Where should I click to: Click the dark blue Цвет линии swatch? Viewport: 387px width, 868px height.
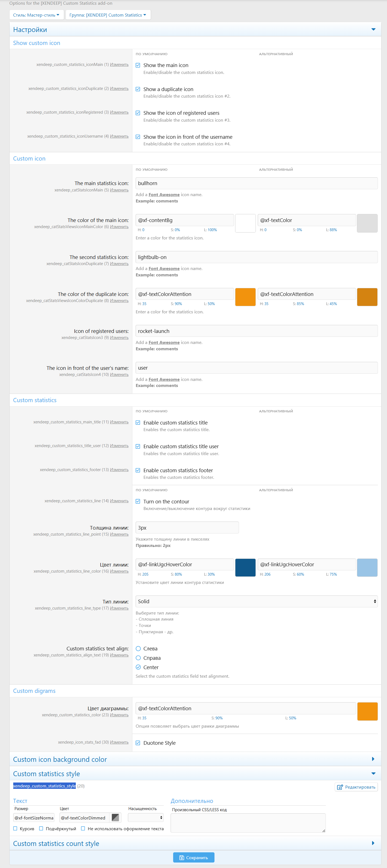coord(245,567)
